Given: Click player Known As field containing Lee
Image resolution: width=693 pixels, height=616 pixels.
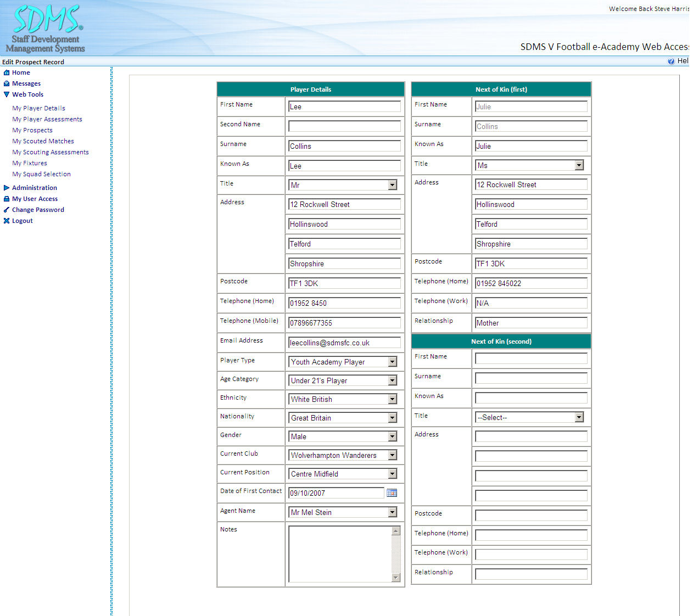Looking at the screenshot, I should [345, 166].
